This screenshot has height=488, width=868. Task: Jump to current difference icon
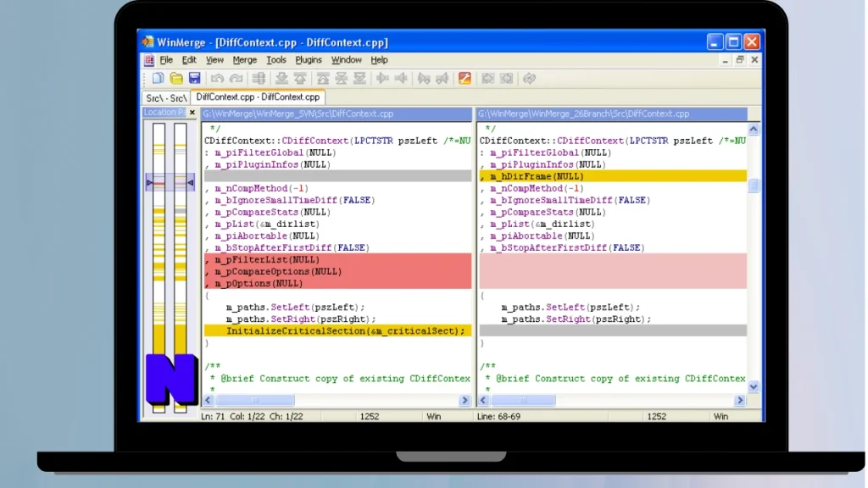[x=342, y=79]
